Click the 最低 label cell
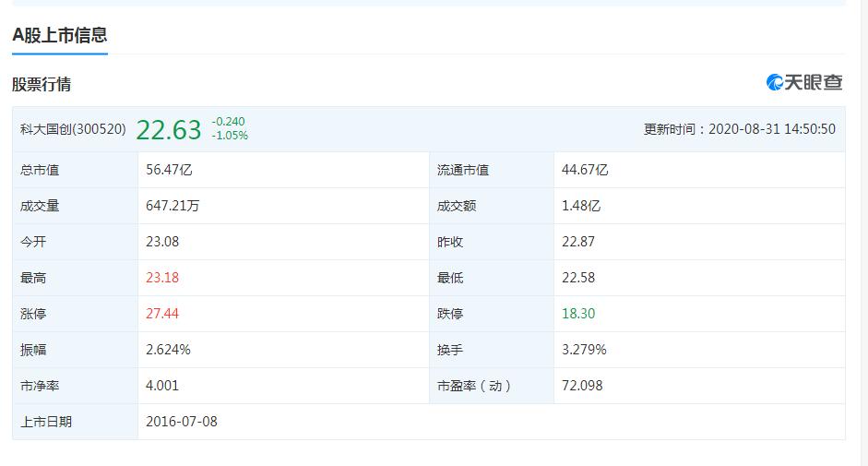868x466 pixels. click(x=492, y=278)
